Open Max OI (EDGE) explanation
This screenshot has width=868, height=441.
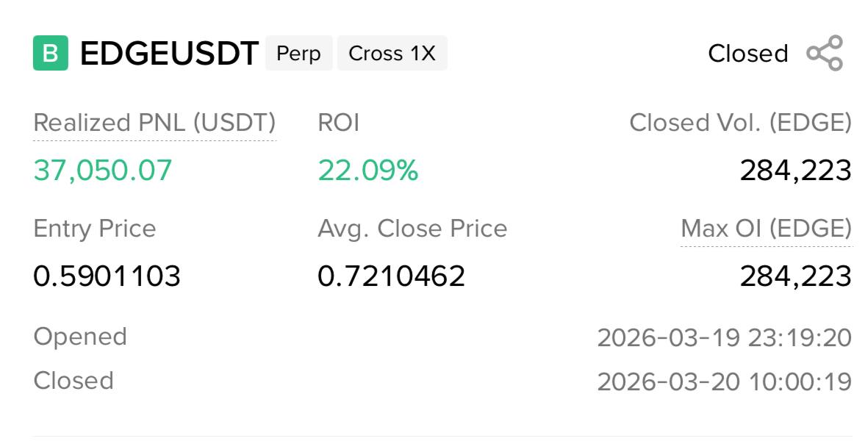pos(766,229)
